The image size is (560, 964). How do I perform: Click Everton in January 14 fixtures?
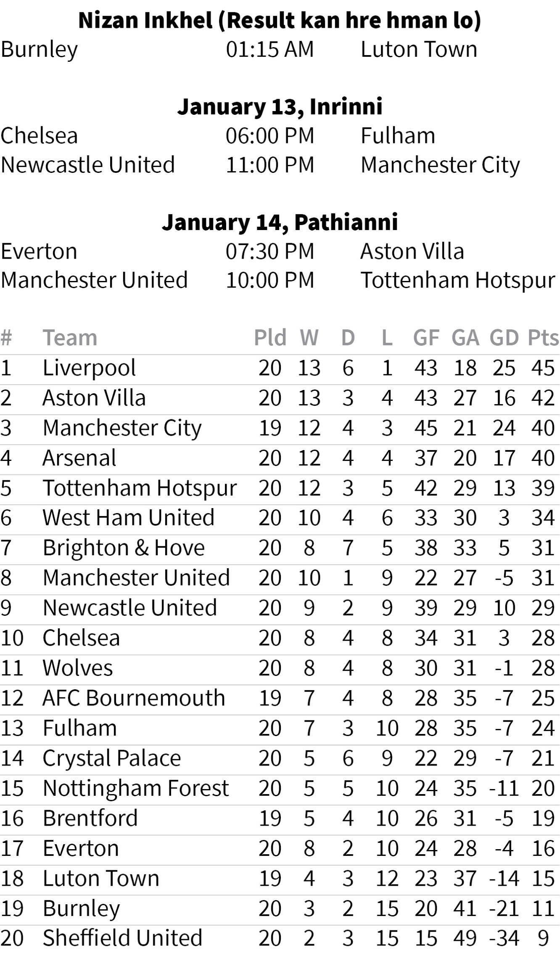[39, 252]
